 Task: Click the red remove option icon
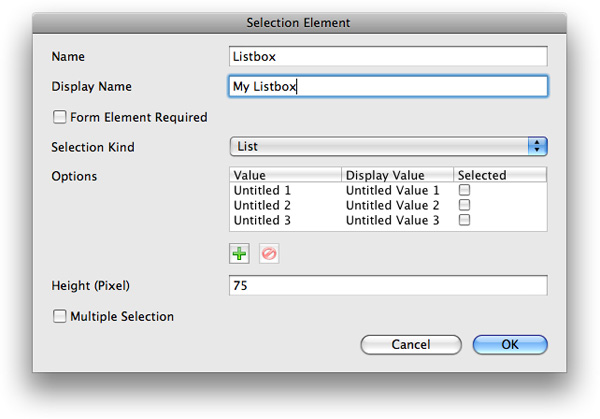(269, 254)
